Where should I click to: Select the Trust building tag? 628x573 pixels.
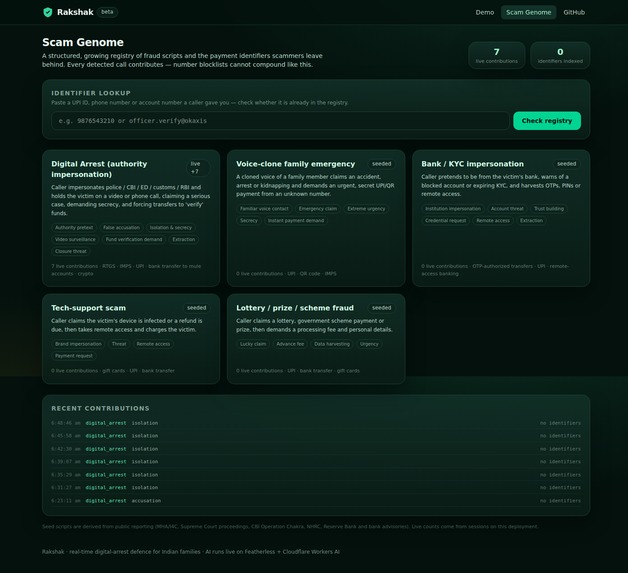tap(549, 209)
